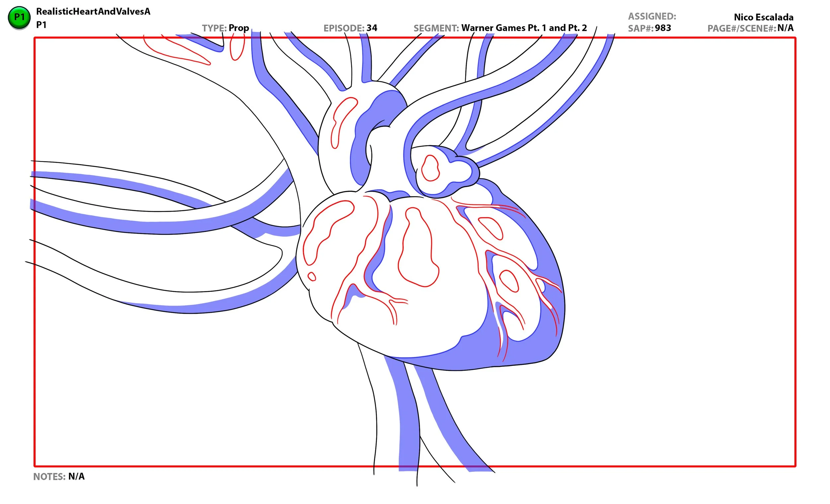Select episode number 34
This screenshot has height=504, width=830.
(x=372, y=28)
